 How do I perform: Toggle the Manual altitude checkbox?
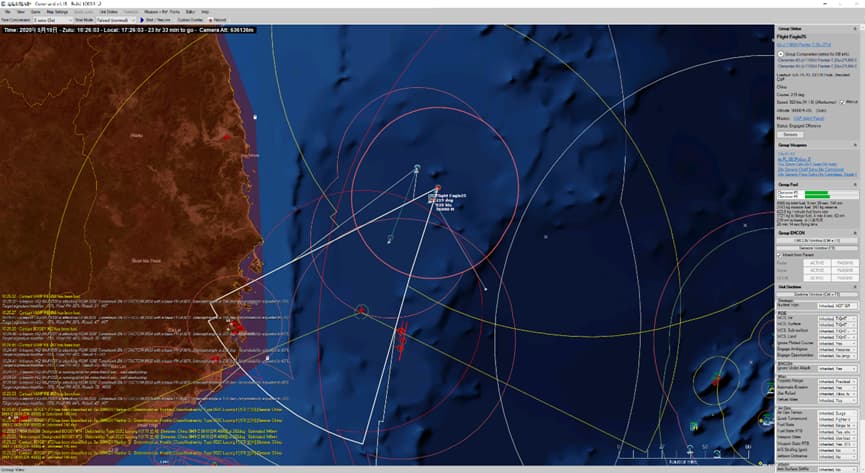(x=842, y=102)
